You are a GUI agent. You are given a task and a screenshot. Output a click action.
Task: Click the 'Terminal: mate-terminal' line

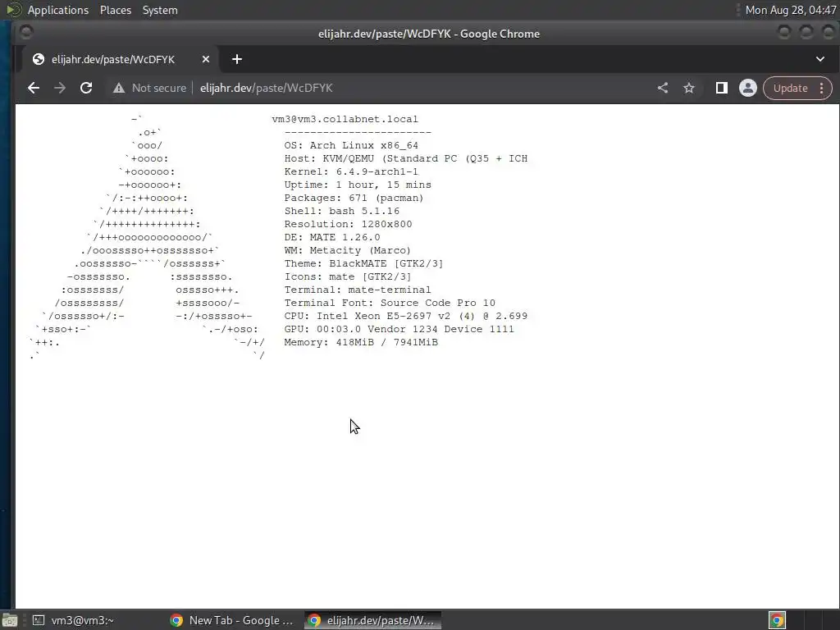point(358,290)
